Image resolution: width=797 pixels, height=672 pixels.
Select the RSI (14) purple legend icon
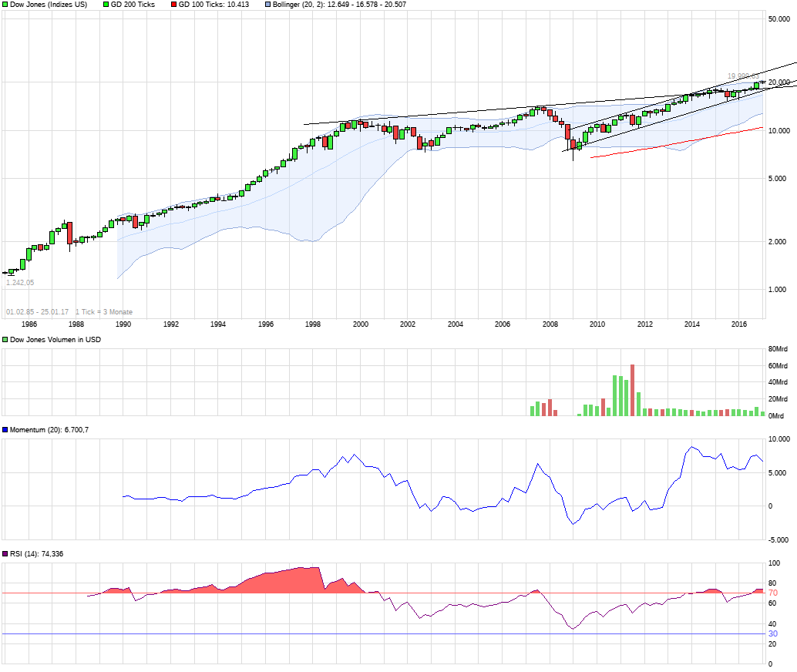pos(7,556)
